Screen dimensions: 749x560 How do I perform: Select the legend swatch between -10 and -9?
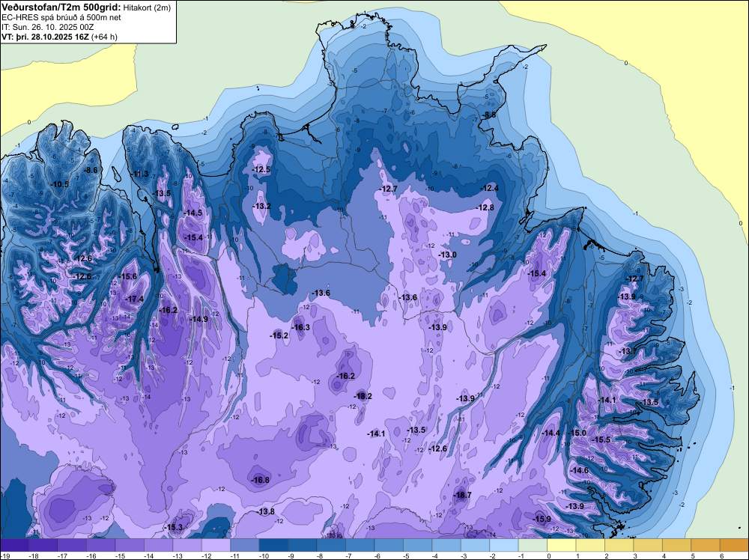[x=273, y=545]
